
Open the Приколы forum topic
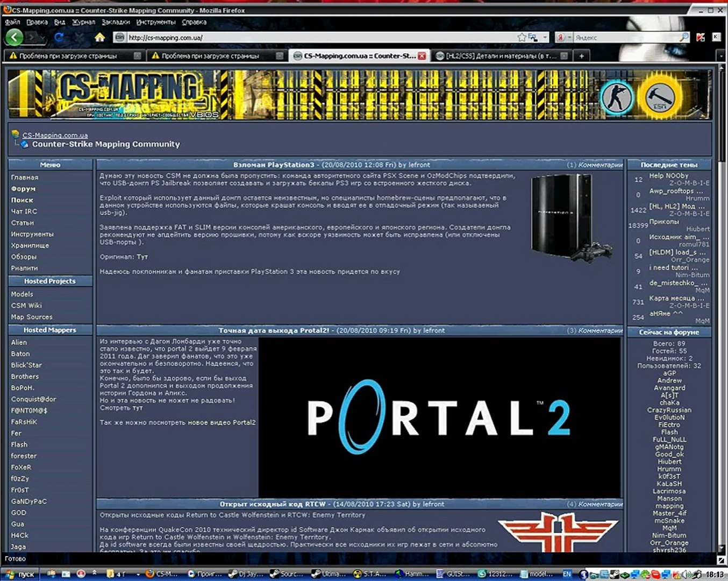664,222
